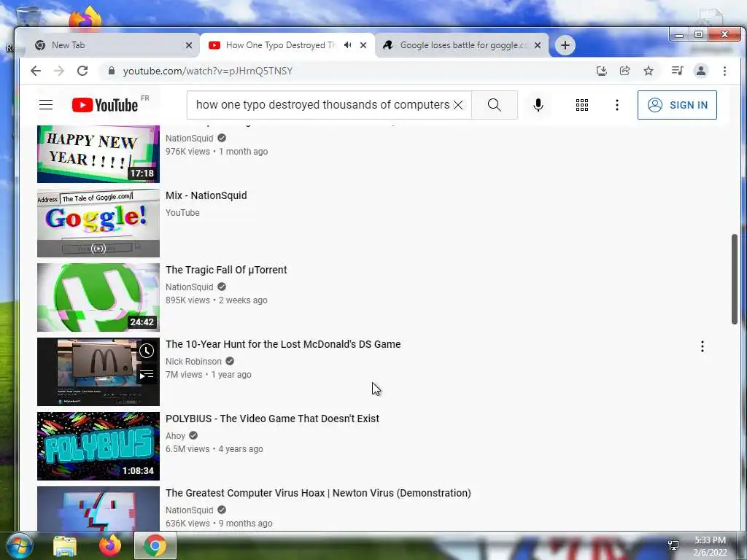The image size is (747, 560).
Task: Visit the Nick Robinson channel
Action: 193,362
